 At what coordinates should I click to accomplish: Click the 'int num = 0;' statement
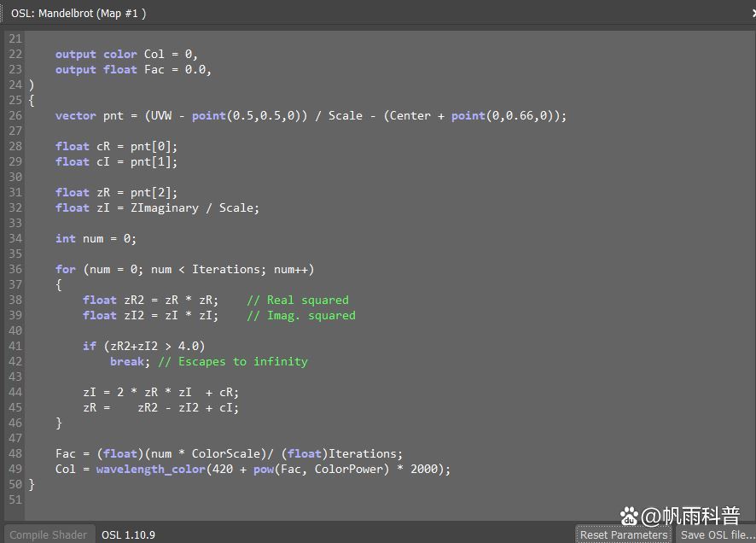click(x=96, y=238)
